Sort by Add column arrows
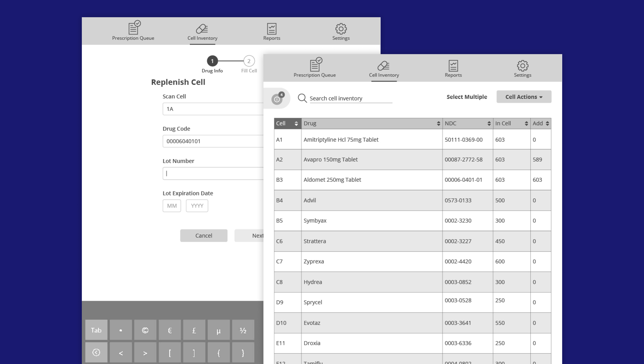 click(547, 123)
